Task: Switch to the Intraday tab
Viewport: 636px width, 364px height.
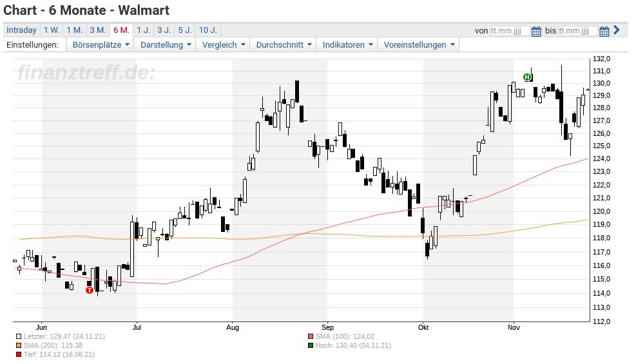Action: pyautogui.click(x=21, y=30)
